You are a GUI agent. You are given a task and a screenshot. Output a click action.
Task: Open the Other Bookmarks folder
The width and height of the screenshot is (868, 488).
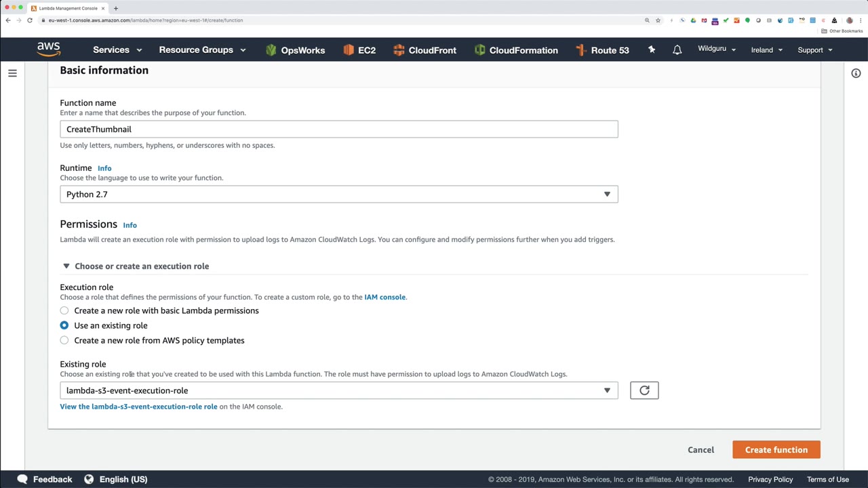coord(842,31)
